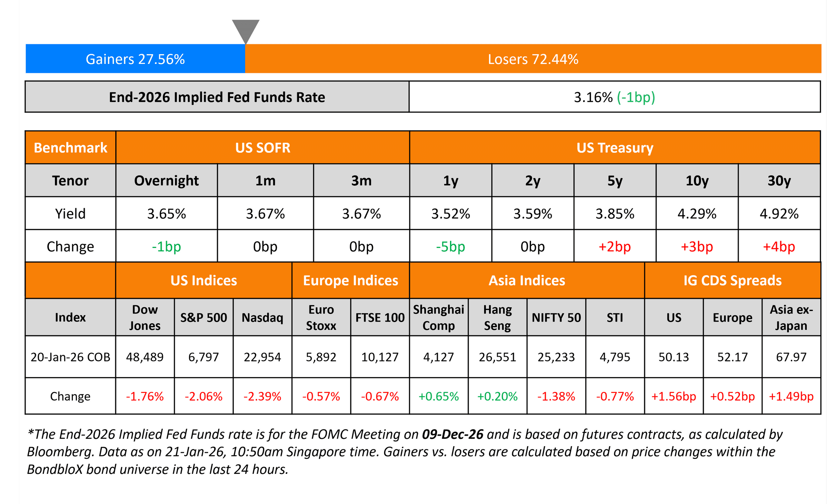834x504 pixels.
Task: Select the US Indices section header
Action: [204, 280]
